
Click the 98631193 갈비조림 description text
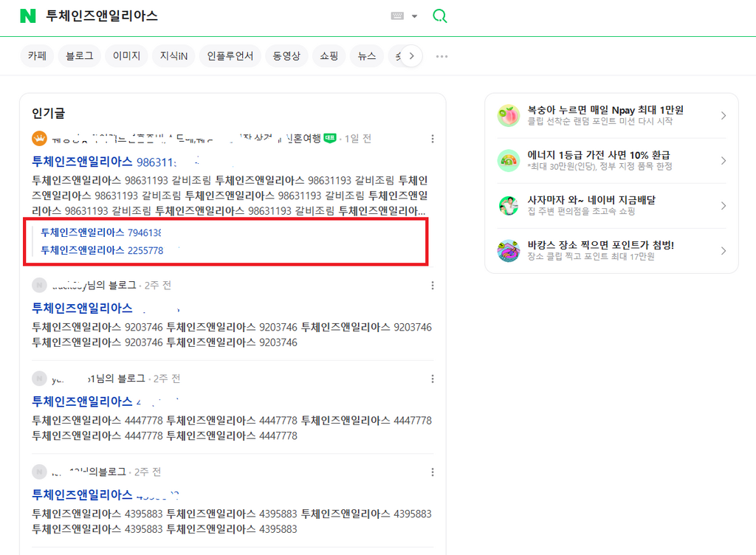pos(230,195)
